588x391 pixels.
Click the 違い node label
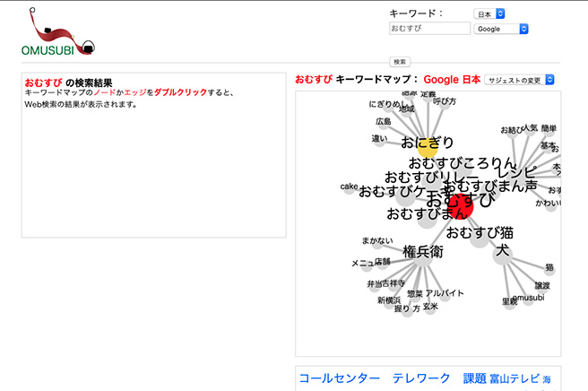379,139
